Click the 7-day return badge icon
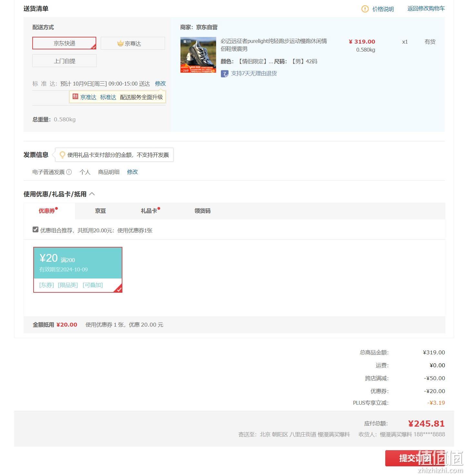Image resolution: width=466 pixels, height=476 pixels. point(224,74)
